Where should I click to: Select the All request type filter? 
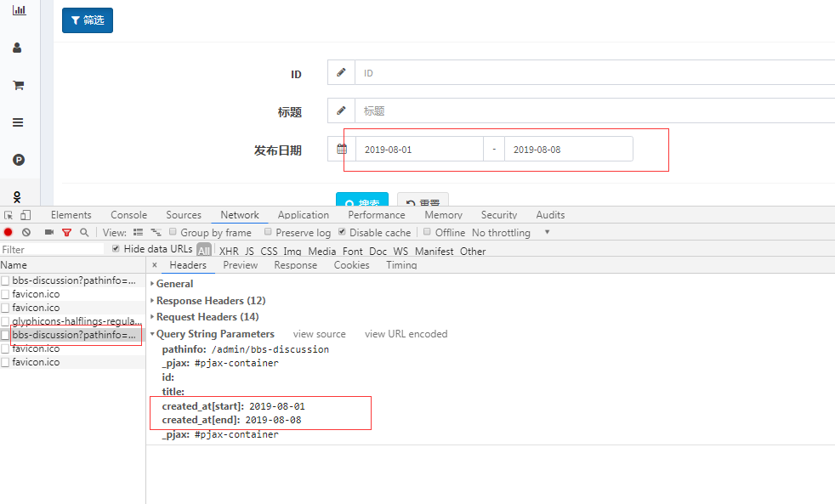(204, 250)
